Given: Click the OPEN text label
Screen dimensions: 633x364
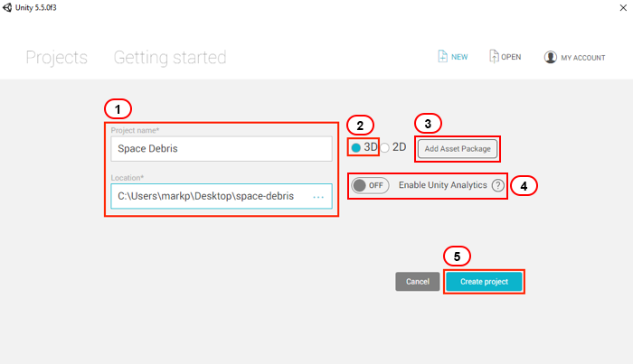Looking at the screenshot, I should point(511,57).
